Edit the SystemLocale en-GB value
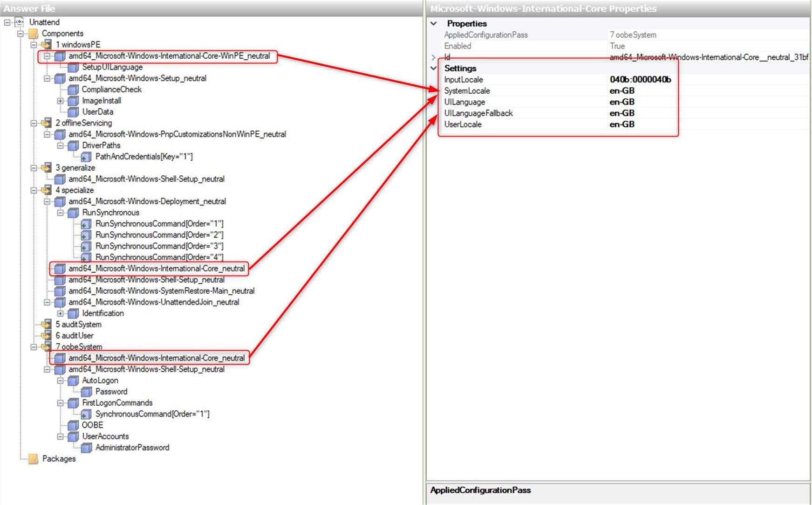Image resolution: width=812 pixels, height=505 pixels. (622, 91)
